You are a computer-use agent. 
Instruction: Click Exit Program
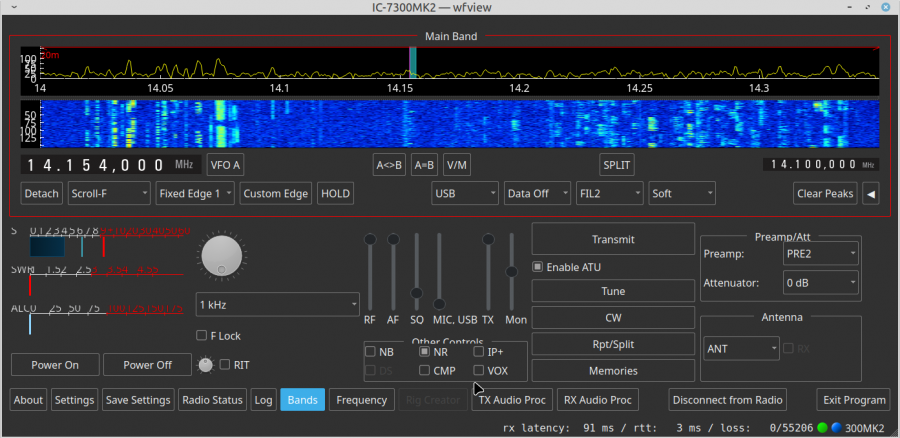click(x=854, y=400)
